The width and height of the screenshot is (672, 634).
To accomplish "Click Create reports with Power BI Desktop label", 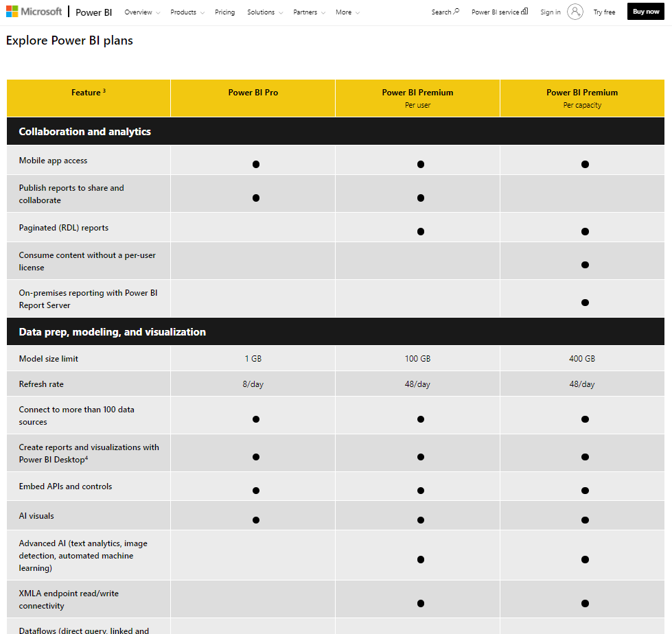I will pos(89,454).
